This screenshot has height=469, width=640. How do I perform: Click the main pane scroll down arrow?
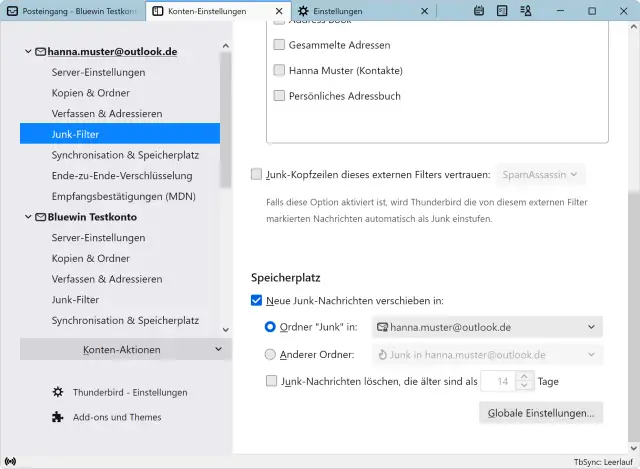(x=633, y=448)
